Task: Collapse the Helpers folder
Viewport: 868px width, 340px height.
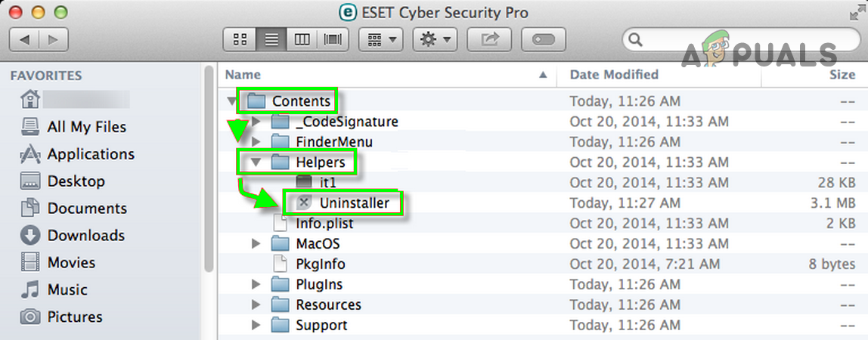Action: [x=256, y=162]
